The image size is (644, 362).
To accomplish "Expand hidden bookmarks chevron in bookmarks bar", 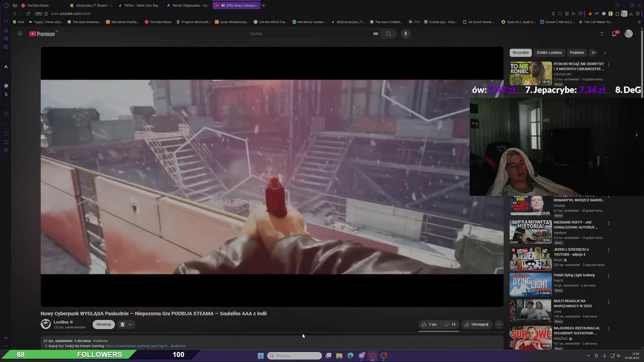I will click(x=640, y=22).
